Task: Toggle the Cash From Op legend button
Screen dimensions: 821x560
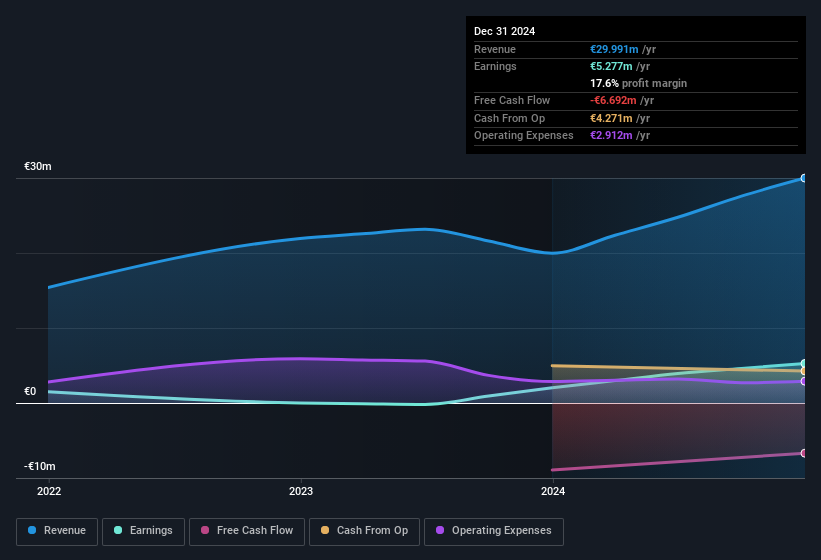Action: click(364, 531)
